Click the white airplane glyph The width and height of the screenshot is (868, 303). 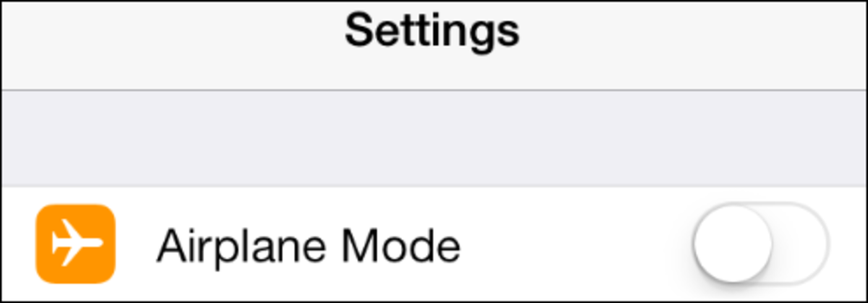click(75, 244)
